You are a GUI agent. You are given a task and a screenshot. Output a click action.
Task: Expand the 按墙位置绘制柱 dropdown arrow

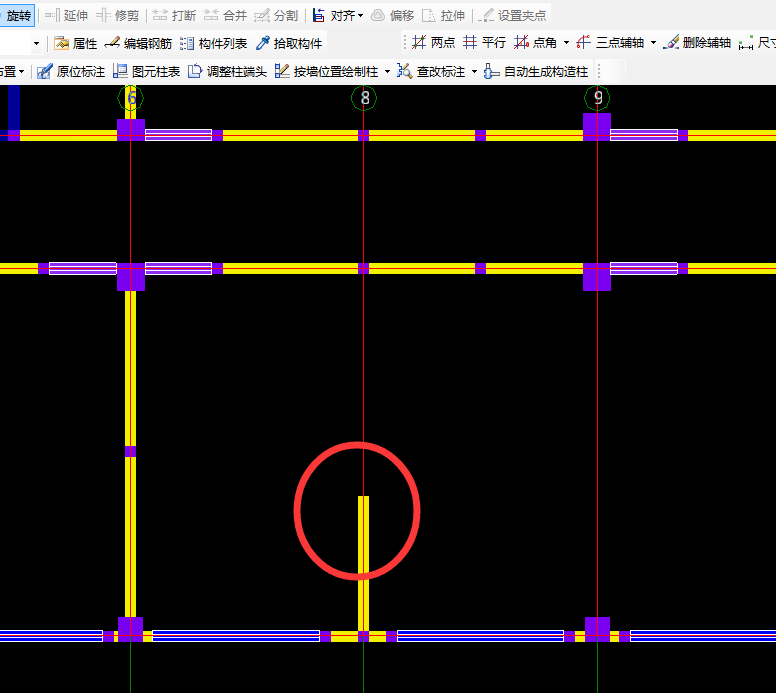387,72
